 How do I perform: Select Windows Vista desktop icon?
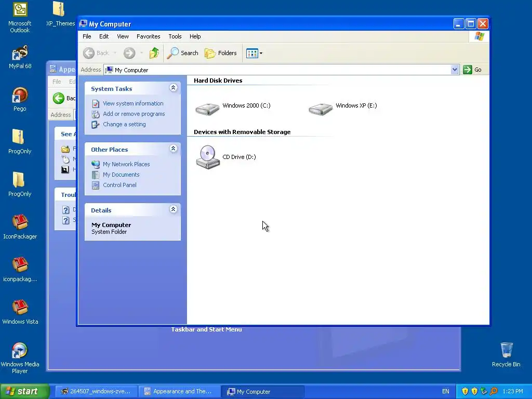(x=20, y=312)
